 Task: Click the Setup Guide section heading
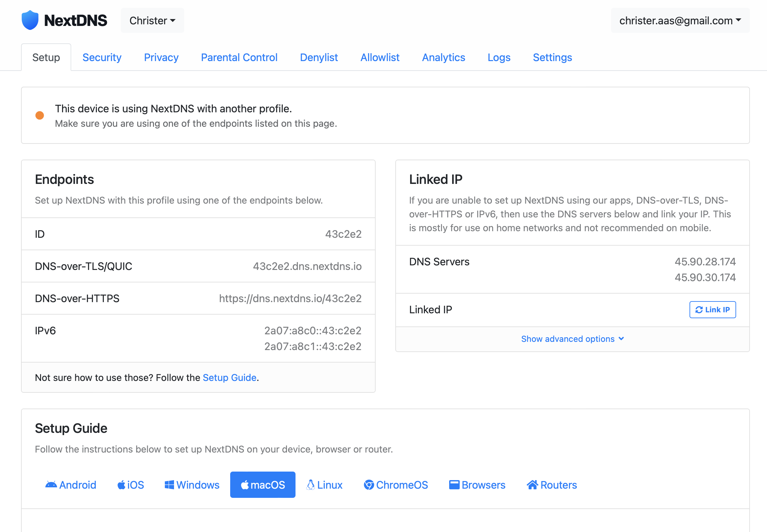point(71,428)
